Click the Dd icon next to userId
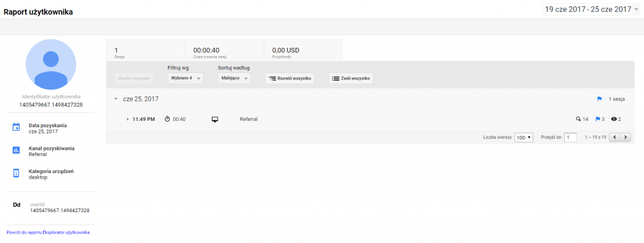644x243 pixels. pos(17,205)
